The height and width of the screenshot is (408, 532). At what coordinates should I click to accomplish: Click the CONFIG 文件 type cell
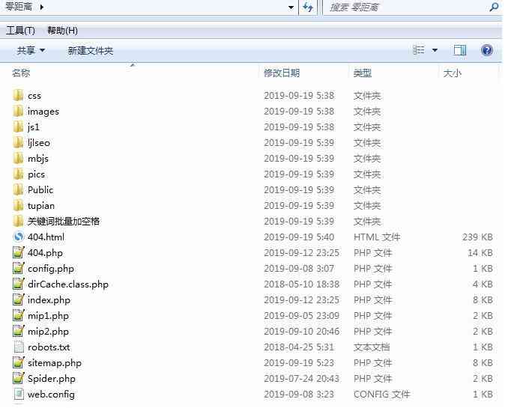(381, 394)
